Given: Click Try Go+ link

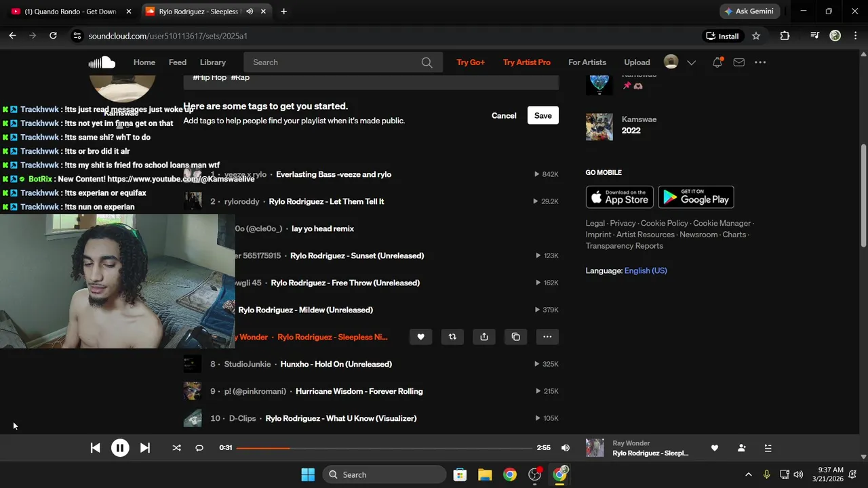Looking at the screenshot, I should 471,62.
